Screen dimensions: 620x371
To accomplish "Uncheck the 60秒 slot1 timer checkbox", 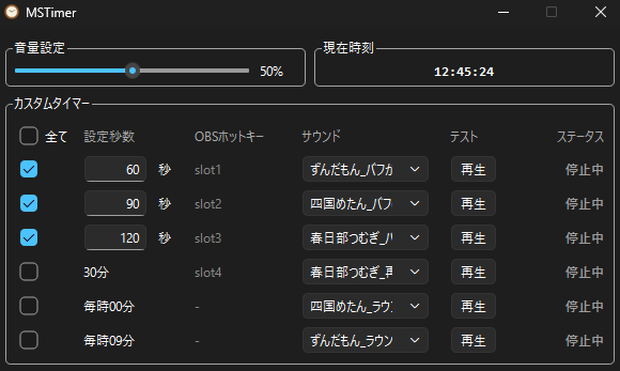I will point(28,169).
